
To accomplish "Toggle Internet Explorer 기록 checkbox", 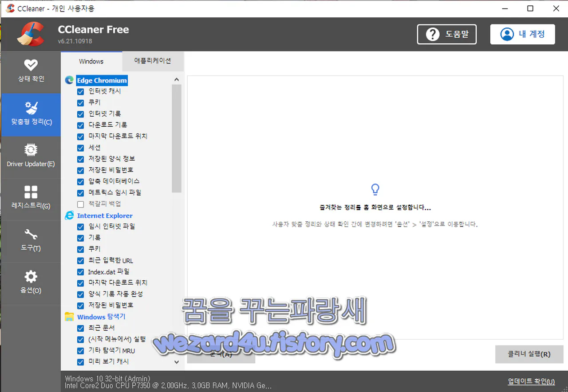I will [80, 238].
